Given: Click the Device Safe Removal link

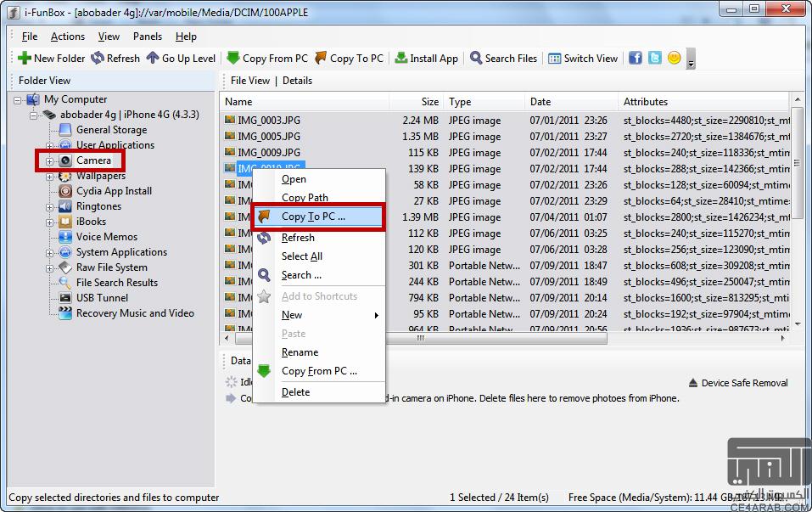Looking at the screenshot, I should pyautogui.click(x=744, y=383).
